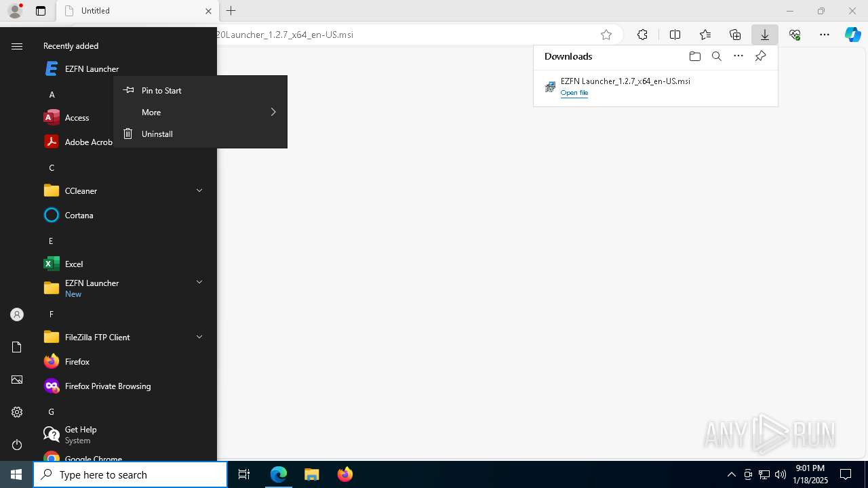The width and height of the screenshot is (868, 488).
Task: Open Power options in Start sidebar
Action: 17,445
